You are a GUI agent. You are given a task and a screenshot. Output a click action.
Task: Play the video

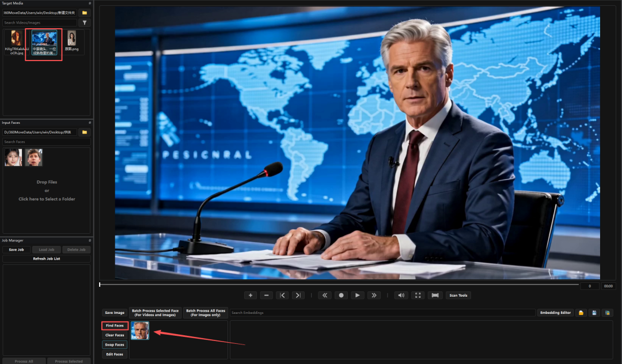pyautogui.click(x=358, y=295)
